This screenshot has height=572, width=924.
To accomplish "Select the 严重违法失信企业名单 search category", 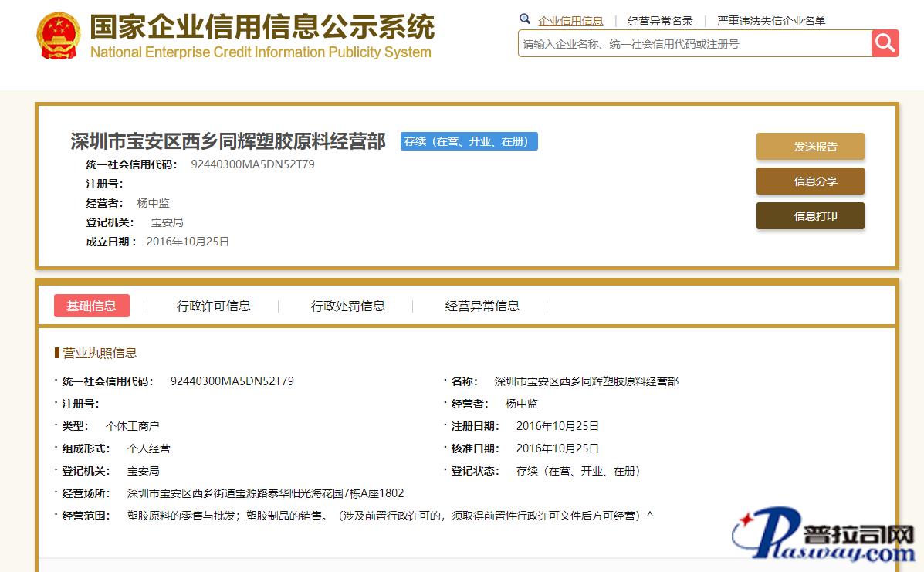I will tap(770, 21).
